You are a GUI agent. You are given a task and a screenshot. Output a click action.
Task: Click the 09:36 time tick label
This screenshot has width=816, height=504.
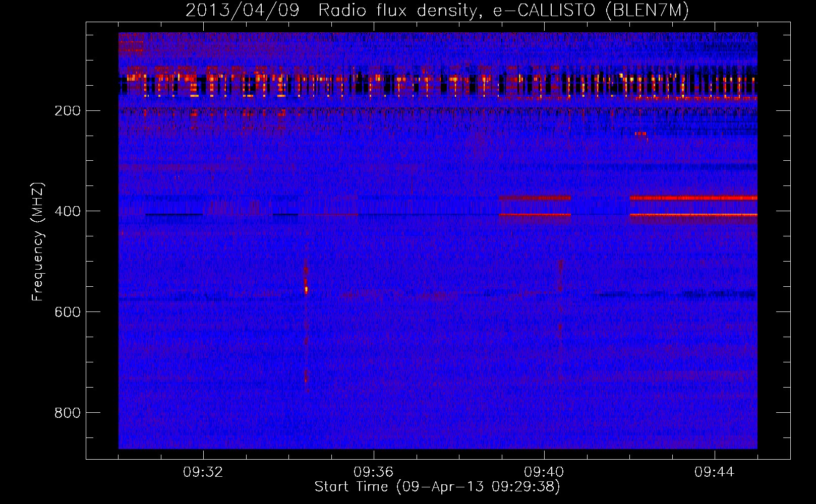point(373,472)
